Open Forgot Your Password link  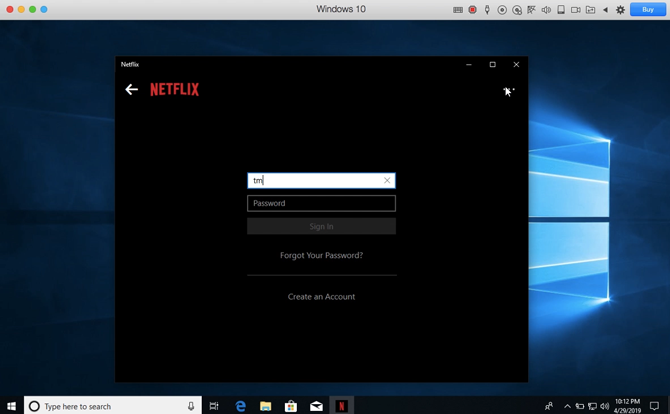(321, 255)
